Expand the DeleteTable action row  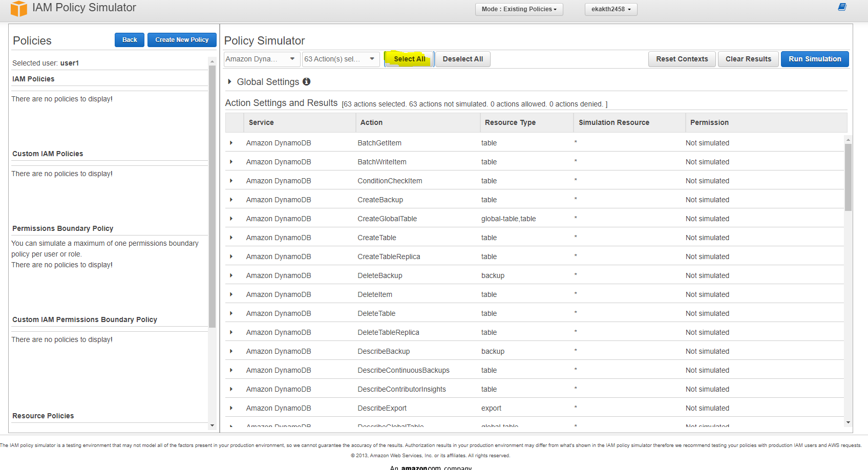point(231,313)
